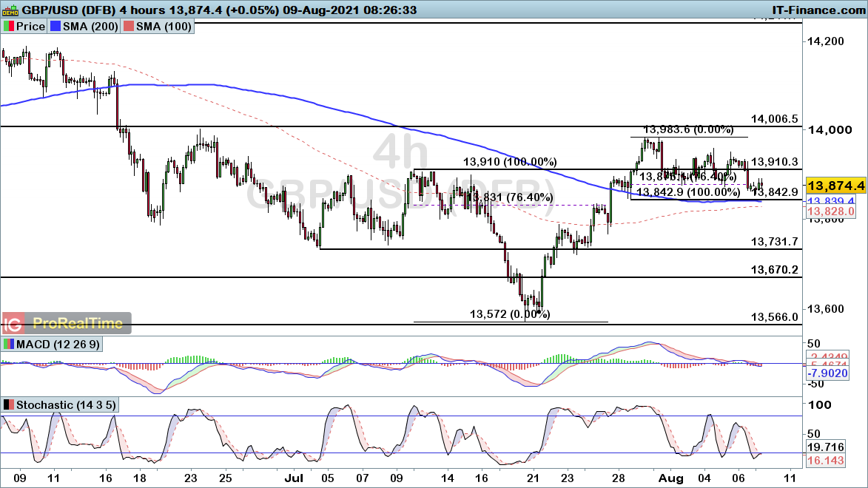Click the Stochastic 100 scale label
The width and height of the screenshot is (868, 488).
point(820,405)
